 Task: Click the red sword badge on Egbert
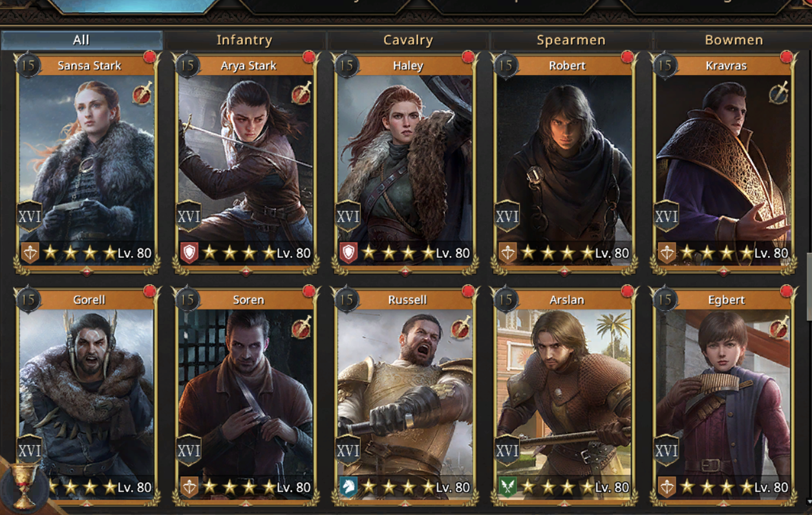pyautogui.click(x=780, y=328)
